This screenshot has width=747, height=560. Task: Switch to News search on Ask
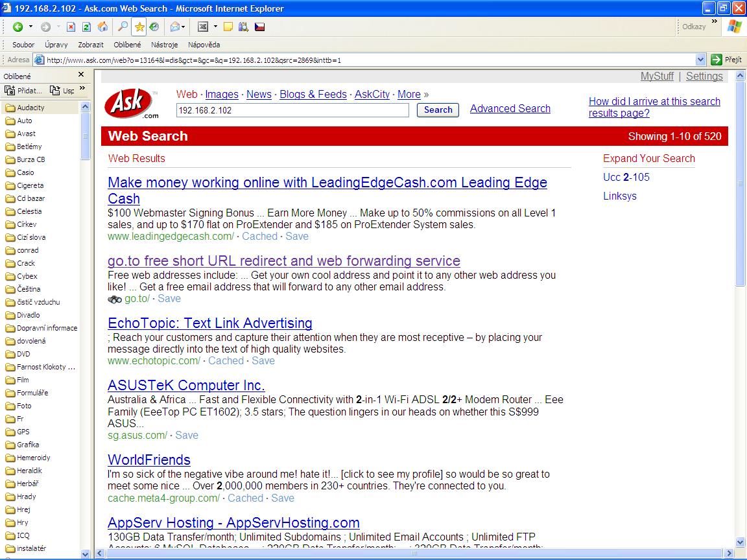click(x=259, y=94)
